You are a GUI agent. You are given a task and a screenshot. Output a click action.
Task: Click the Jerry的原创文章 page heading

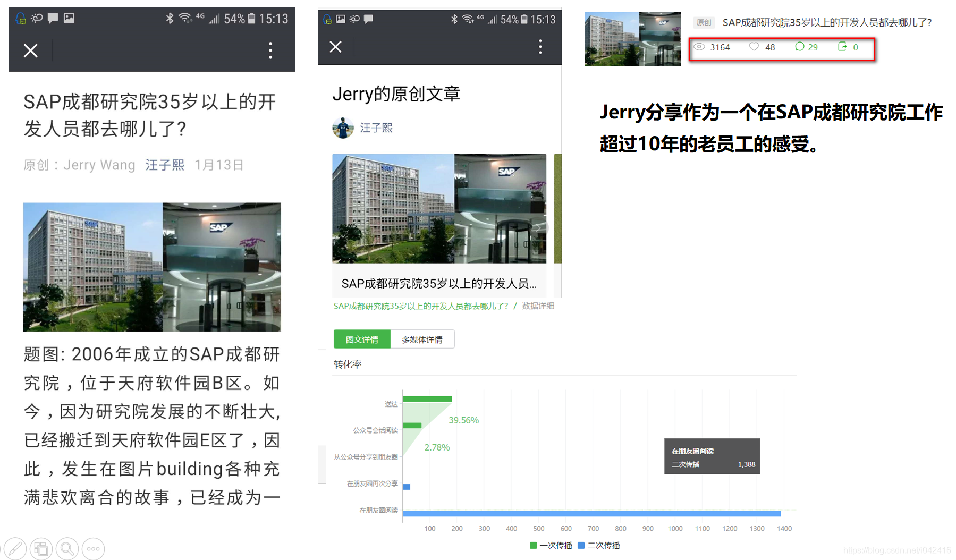(x=396, y=94)
